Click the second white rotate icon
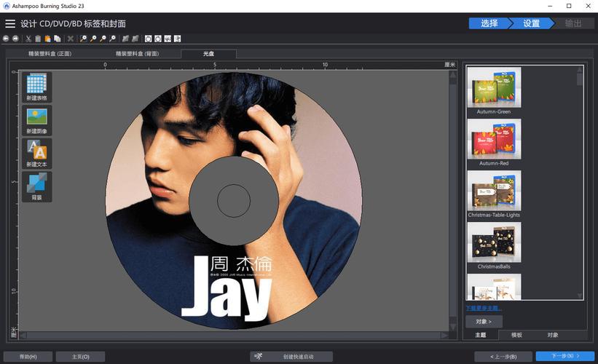The height and width of the screenshot is (364, 598). 158,39
